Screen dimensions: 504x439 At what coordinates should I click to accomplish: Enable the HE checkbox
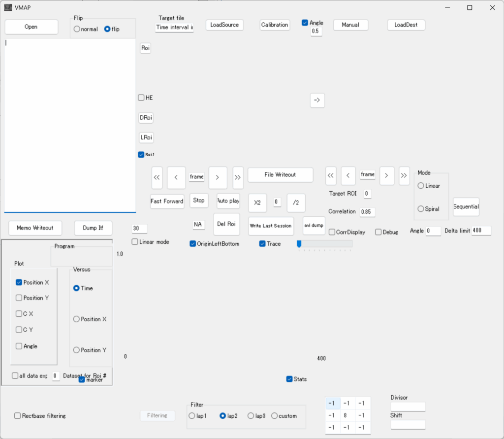(141, 98)
